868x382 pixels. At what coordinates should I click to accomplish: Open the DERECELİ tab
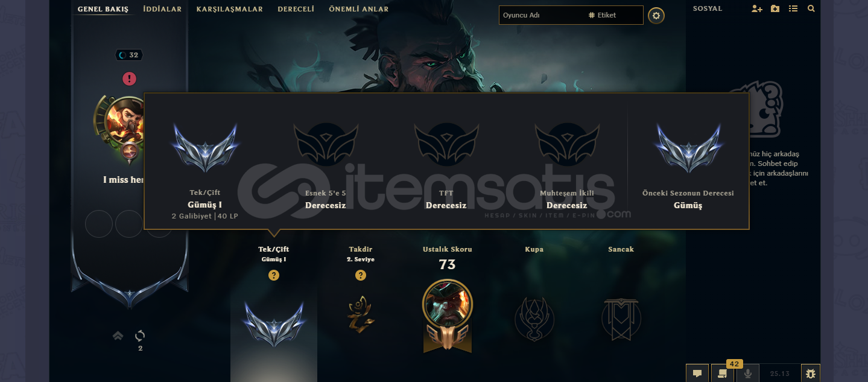click(x=296, y=9)
